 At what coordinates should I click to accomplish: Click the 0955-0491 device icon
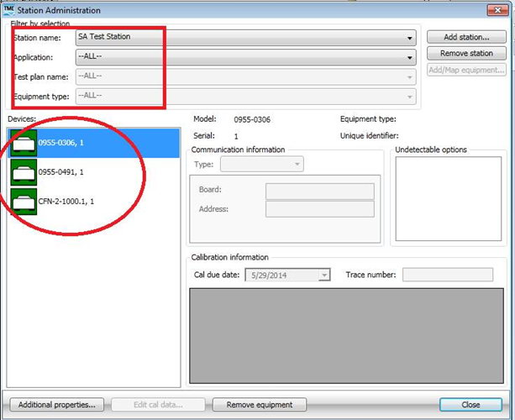click(x=23, y=172)
